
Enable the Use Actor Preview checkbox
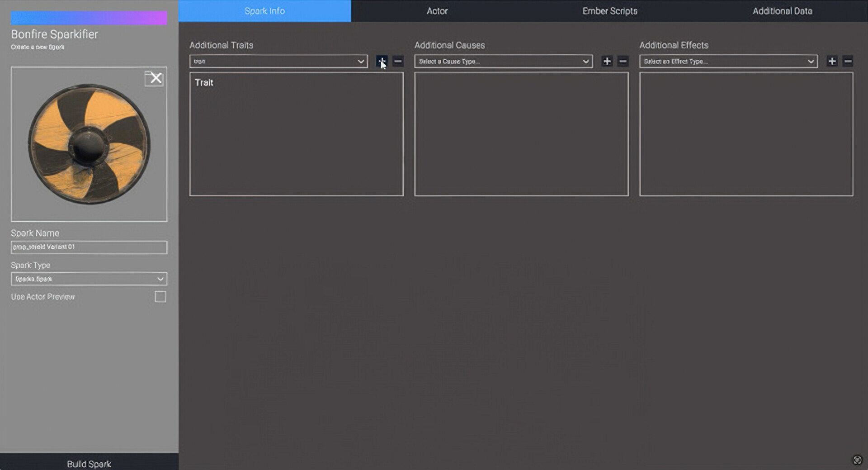[160, 297]
